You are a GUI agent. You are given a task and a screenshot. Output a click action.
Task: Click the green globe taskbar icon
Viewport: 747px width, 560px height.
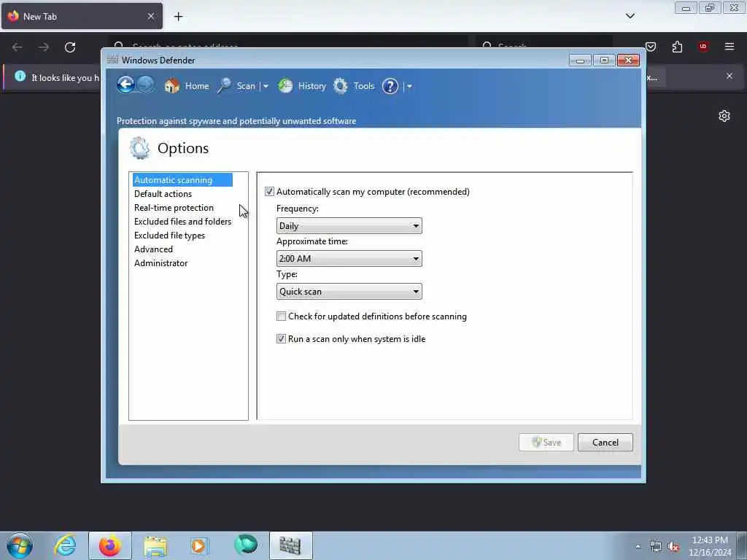246,545
